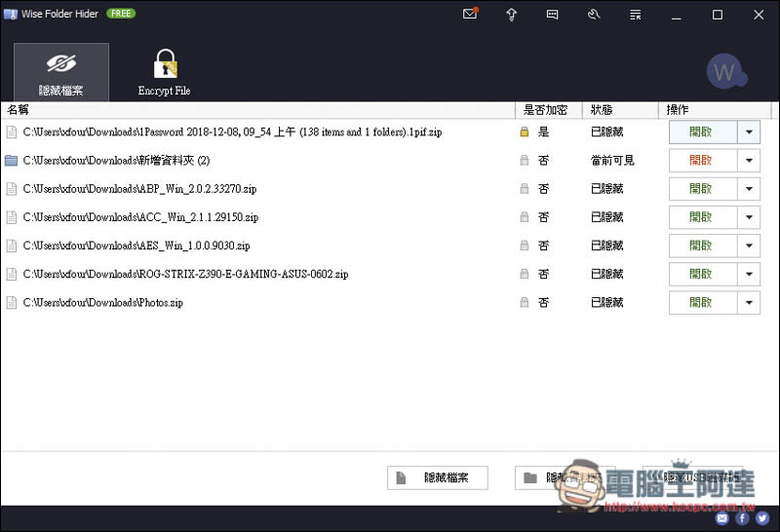The height and width of the screenshot is (532, 780).
Task: Click 開啟 button for 1Password zip row
Action: point(702,133)
